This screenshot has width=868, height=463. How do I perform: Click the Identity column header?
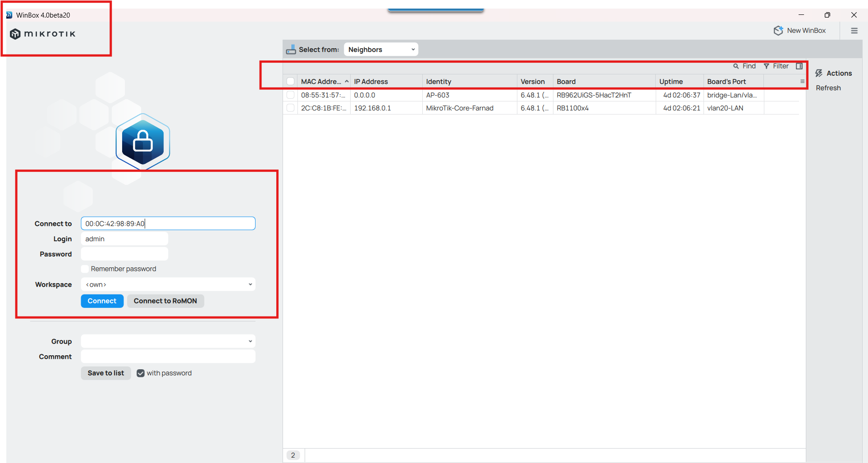point(470,82)
